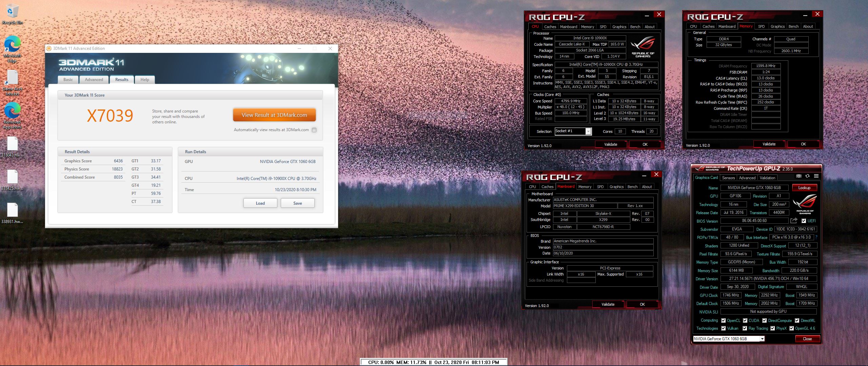Toggle the Ray Tracing checkbox

pos(745,328)
